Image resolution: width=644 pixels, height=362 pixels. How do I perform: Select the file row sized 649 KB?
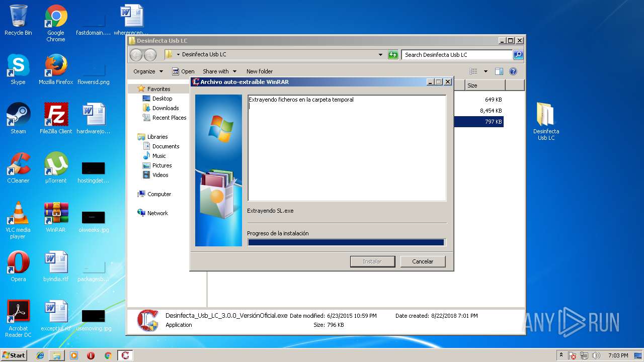(x=479, y=100)
